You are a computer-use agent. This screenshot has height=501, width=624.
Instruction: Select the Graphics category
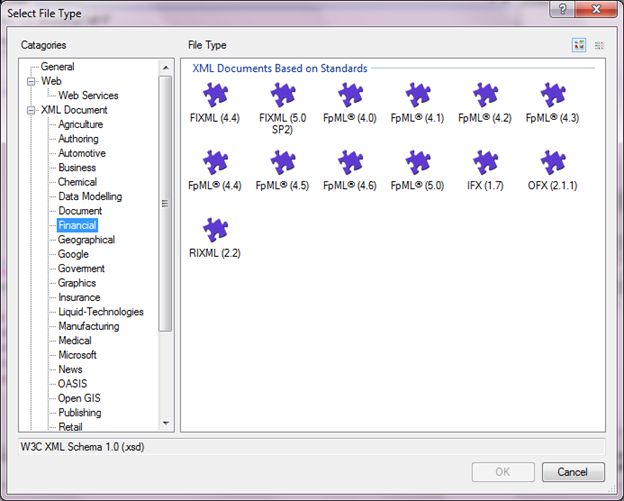click(77, 283)
